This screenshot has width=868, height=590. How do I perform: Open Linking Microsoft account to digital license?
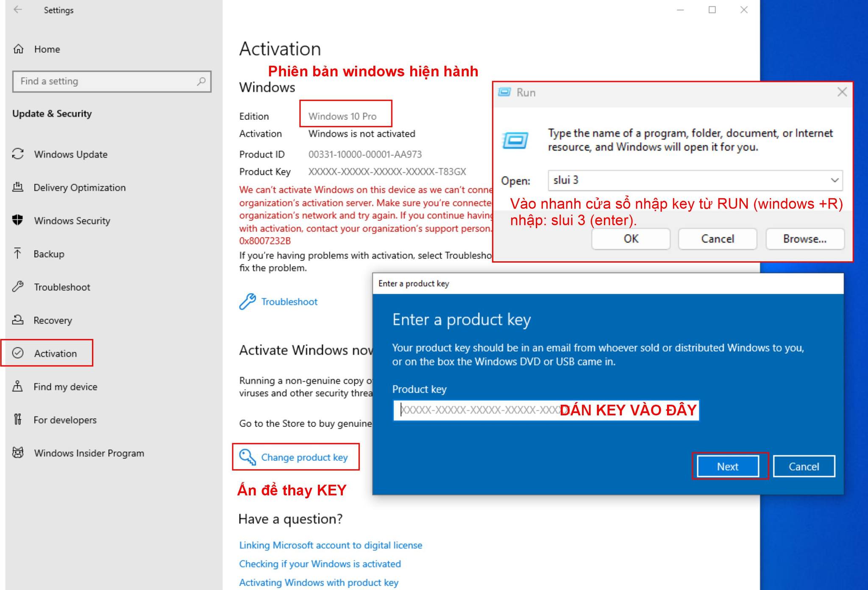pos(331,545)
